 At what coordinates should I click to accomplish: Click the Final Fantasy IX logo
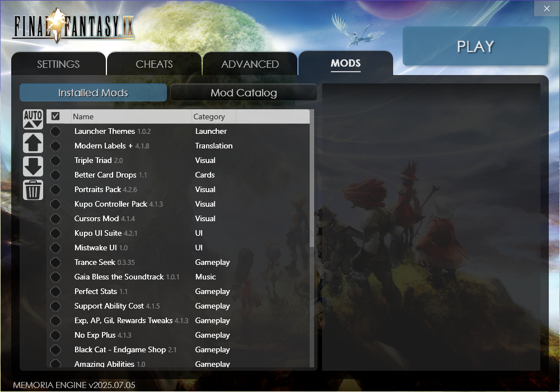pyautogui.click(x=73, y=26)
